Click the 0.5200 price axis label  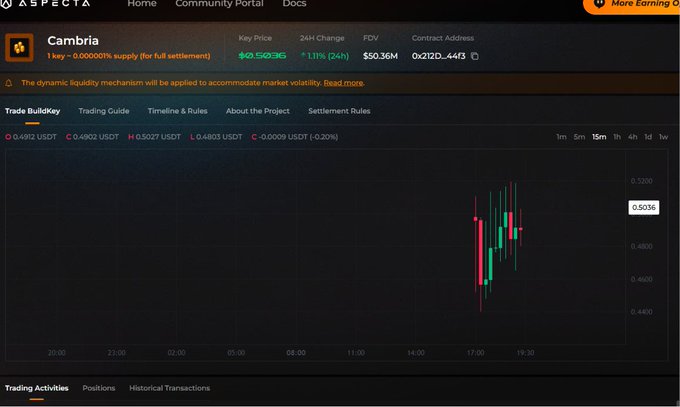coord(641,181)
